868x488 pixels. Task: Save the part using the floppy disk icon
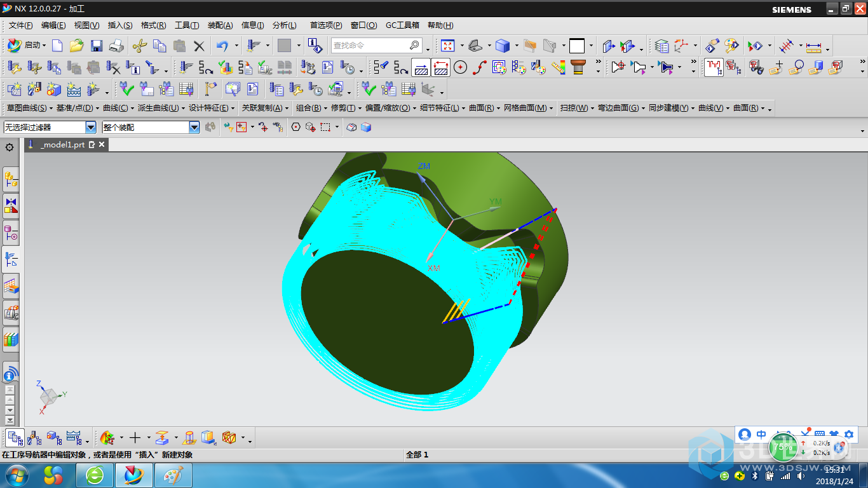[x=97, y=46]
